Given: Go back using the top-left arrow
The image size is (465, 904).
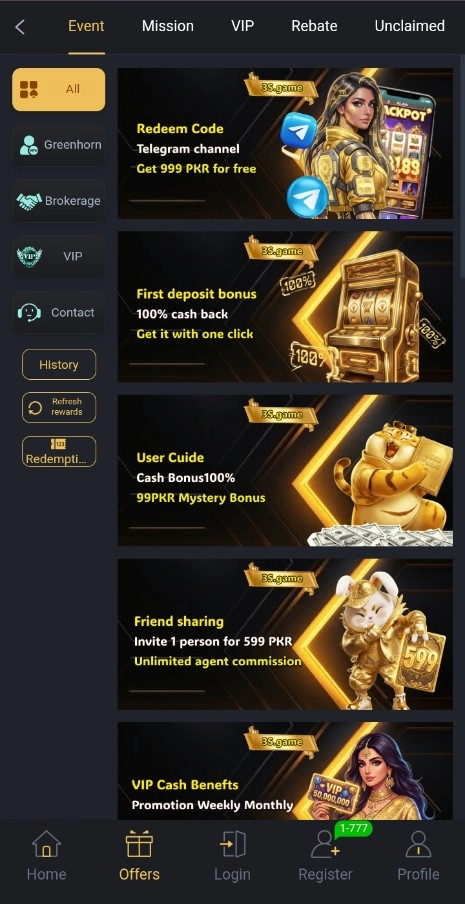Looking at the screenshot, I should 20,27.
